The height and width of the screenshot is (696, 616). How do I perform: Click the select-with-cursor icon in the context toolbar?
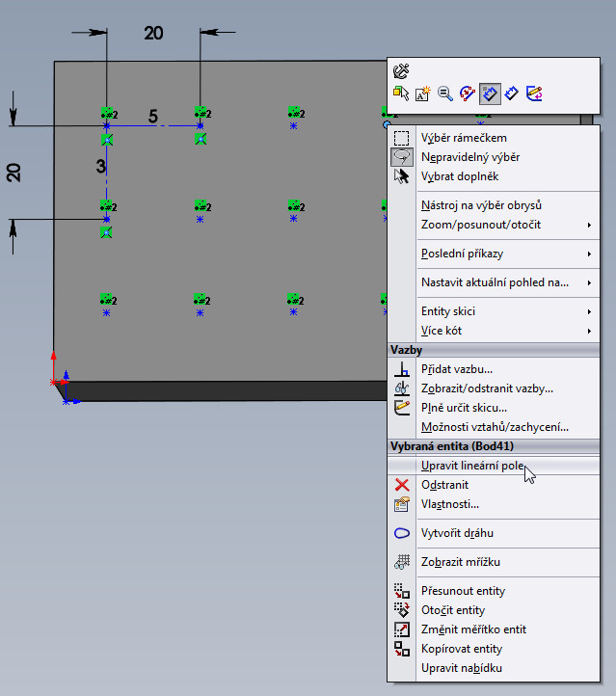click(x=401, y=94)
